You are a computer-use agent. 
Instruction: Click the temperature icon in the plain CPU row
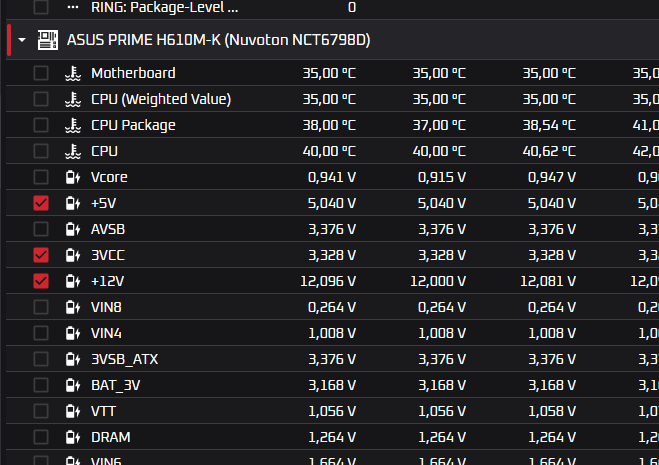pyautogui.click(x=73, y=151)
